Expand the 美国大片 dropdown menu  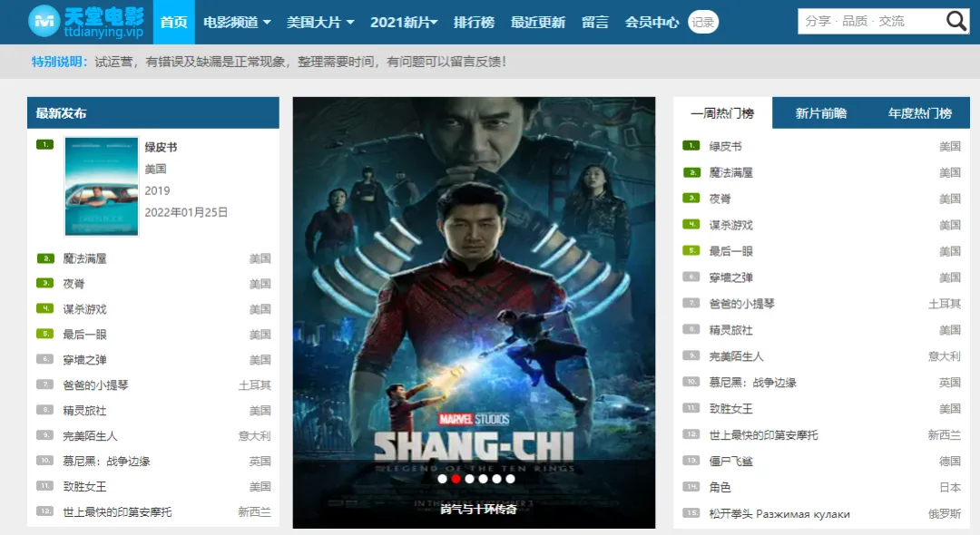pos(320,23)
